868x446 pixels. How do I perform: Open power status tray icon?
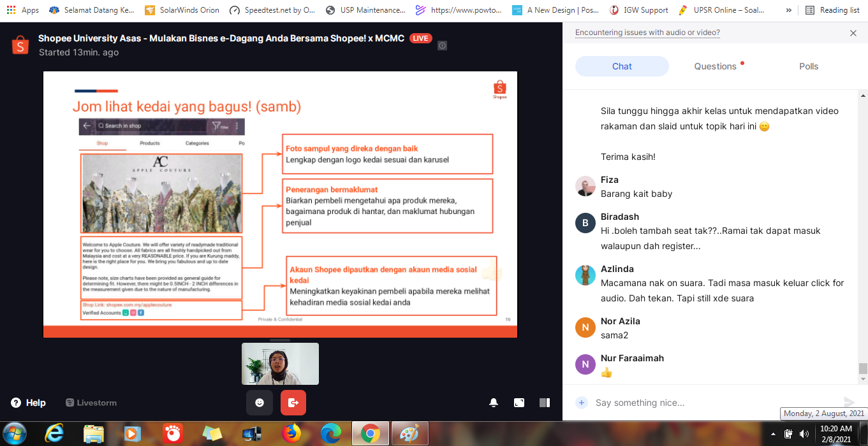(788, 434)
